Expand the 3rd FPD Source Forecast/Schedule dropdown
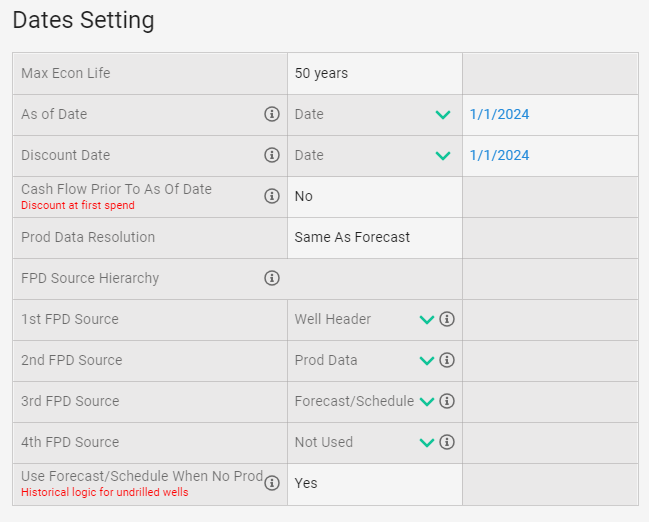 tap(426, 402)
